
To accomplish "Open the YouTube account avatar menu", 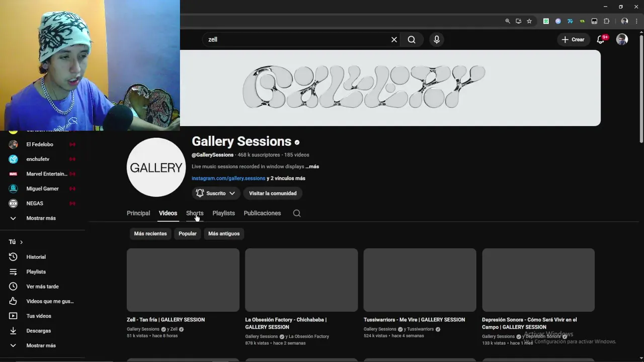I will click(622, 39).
